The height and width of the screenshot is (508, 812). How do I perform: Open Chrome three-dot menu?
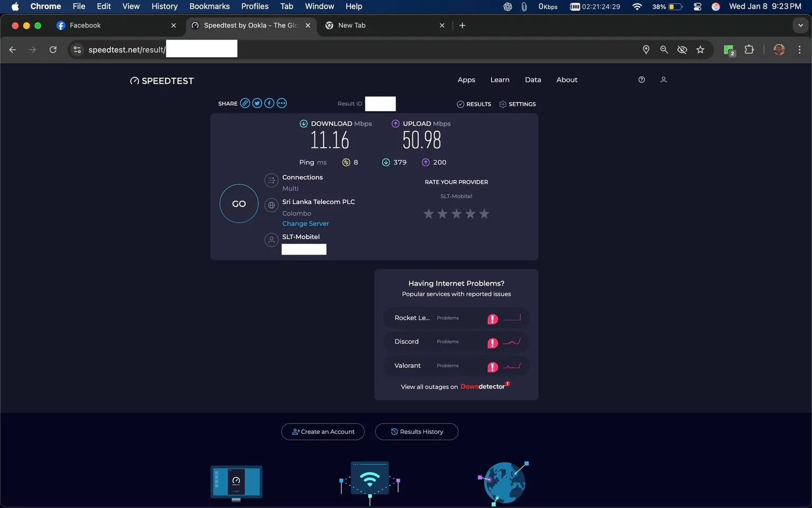799,50
